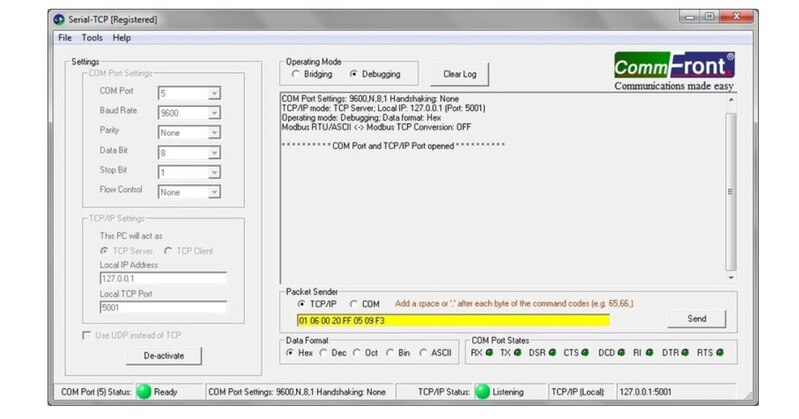
Task: Select Debugging operating mode
Action: coord(353,74)
